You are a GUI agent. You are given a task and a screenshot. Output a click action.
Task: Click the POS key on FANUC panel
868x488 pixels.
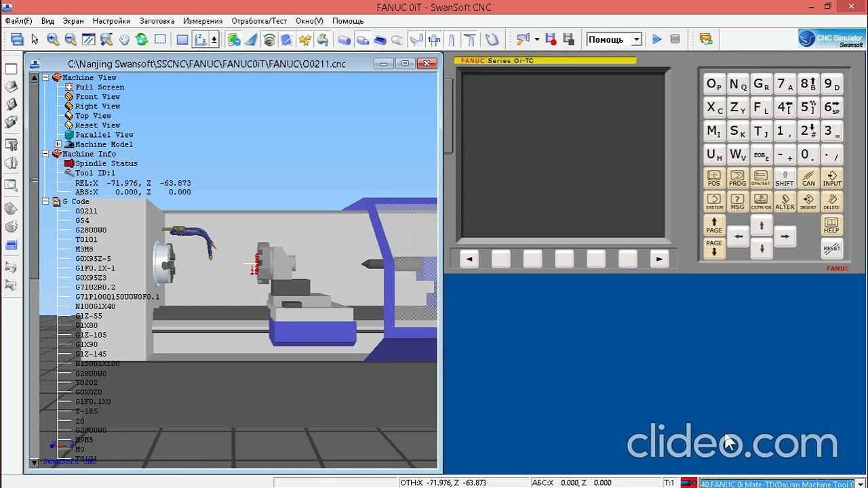tap(714, 179)
